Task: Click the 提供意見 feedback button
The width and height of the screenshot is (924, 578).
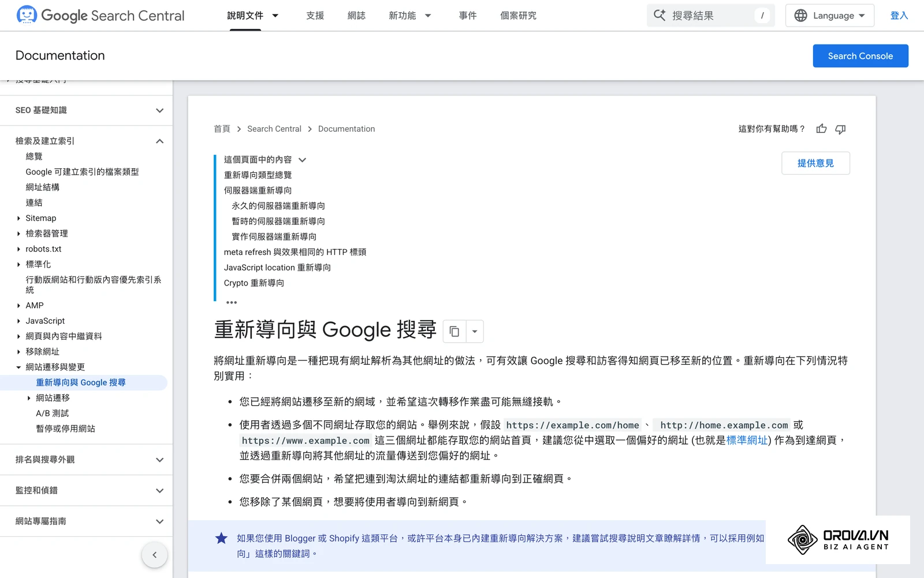Action: click(x=815, y=163)
